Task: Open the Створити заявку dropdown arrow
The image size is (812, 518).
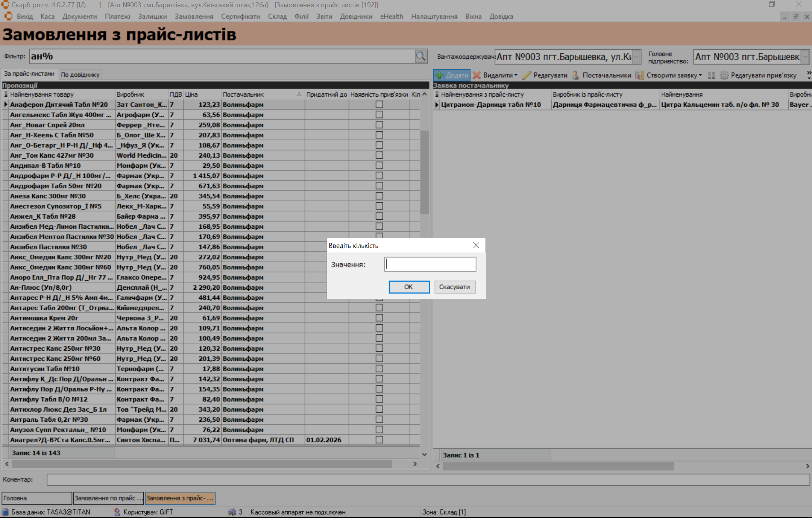Action: (x=700, y=75)
